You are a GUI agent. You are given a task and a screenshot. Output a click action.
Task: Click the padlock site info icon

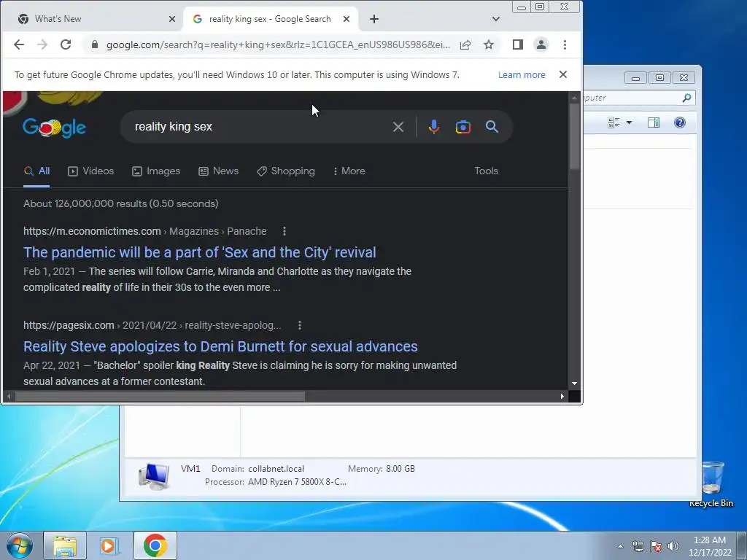95,44
